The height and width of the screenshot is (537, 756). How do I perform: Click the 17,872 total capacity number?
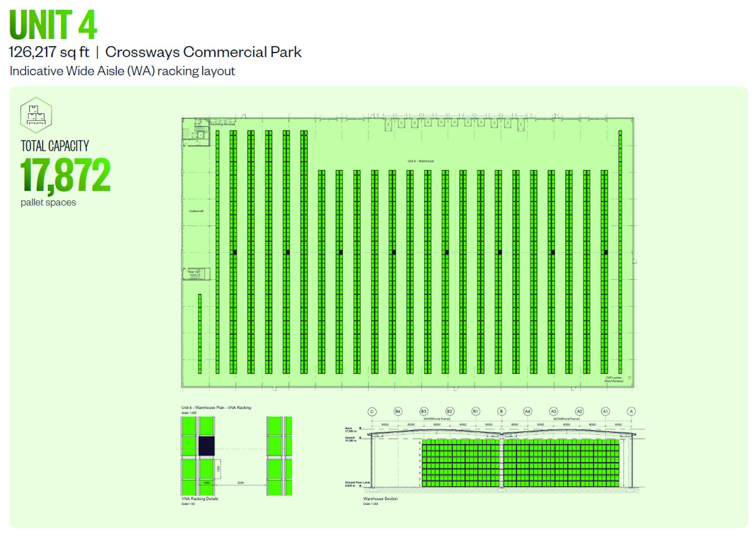pyautogui.click(x=65, y=175)
